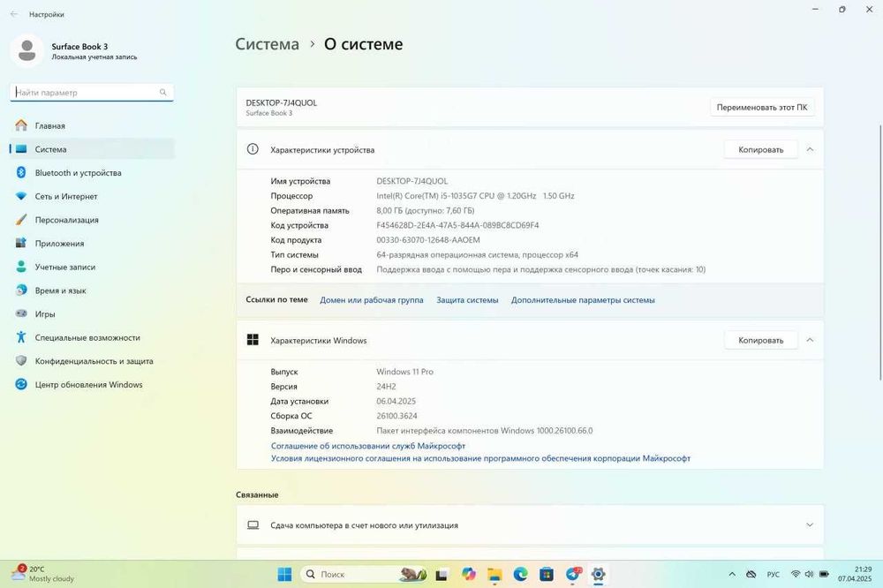Collapse Характеристики устройства section
Screen dimensions: 883x588
(810, 149)
